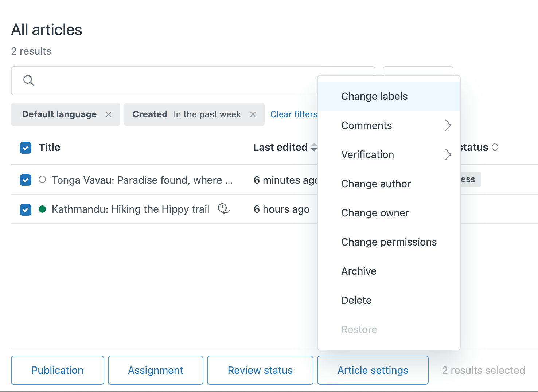Viewport: 538px width, 392px height.
Task: Uncheck the Tonga Vavau article checkbox
Action: tap(26, 180)
